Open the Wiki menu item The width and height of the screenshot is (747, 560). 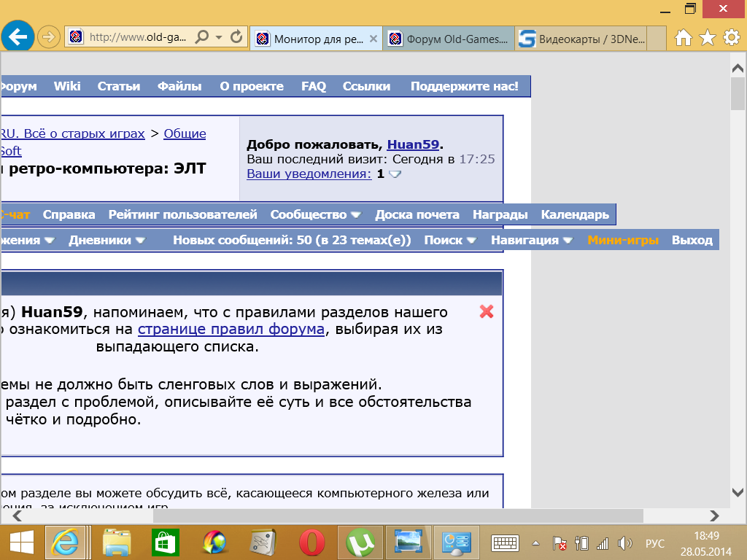[x=67, y=86]
